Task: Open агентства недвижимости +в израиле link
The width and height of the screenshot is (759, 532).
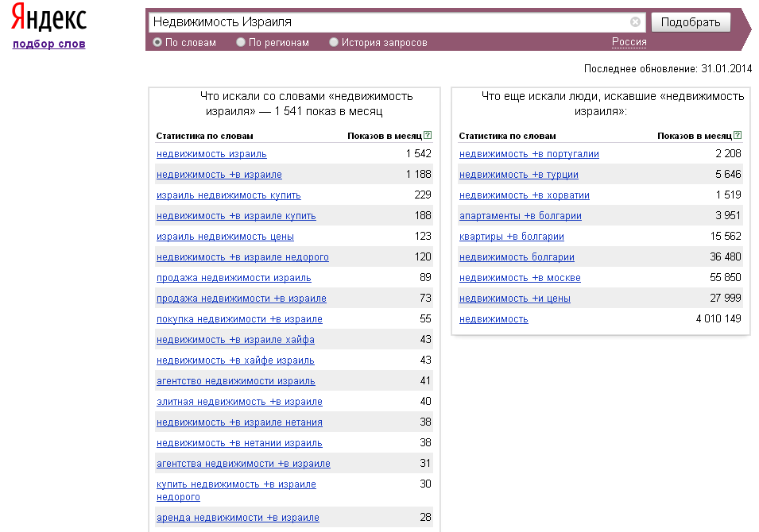Action: click(x=243, y=464)
